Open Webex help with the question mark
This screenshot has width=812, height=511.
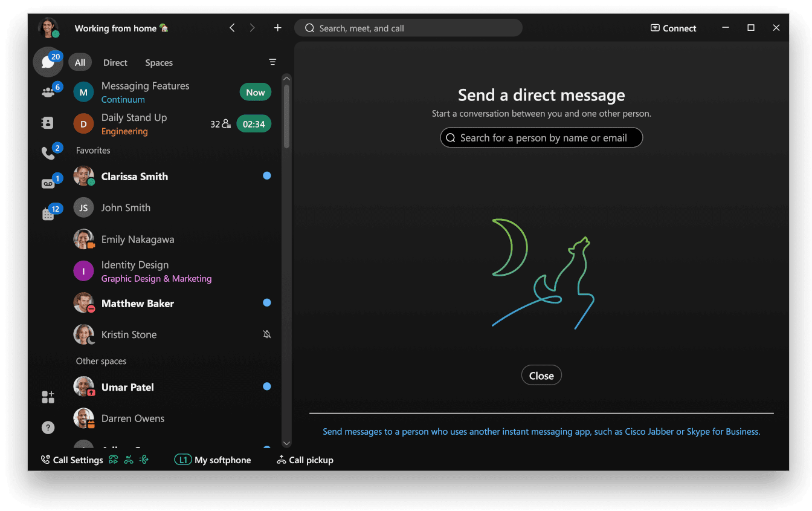[x=48, y=428]
